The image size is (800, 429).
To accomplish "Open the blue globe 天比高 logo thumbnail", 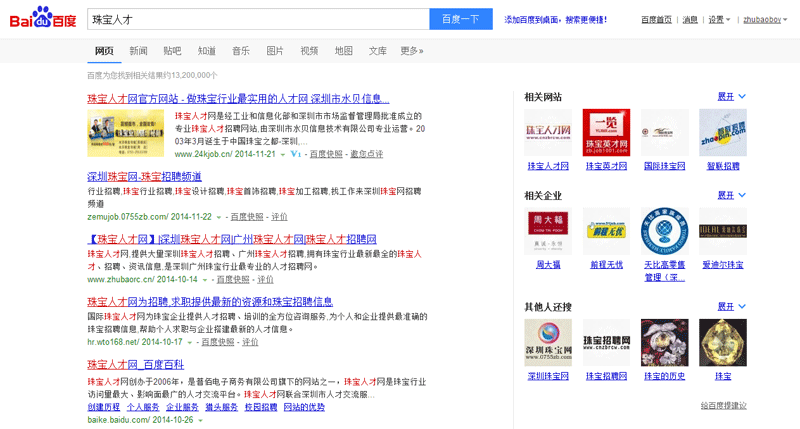I will point(664,231).
